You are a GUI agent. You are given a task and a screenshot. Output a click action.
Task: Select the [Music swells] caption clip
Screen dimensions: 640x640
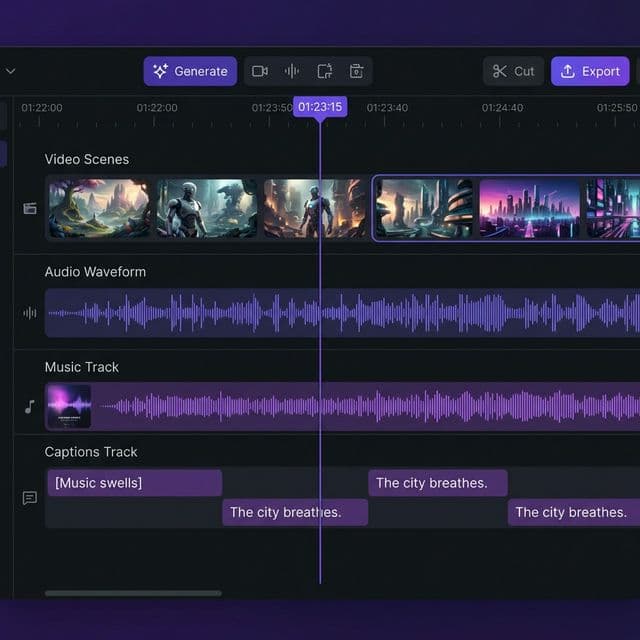(x=135, y=483)
